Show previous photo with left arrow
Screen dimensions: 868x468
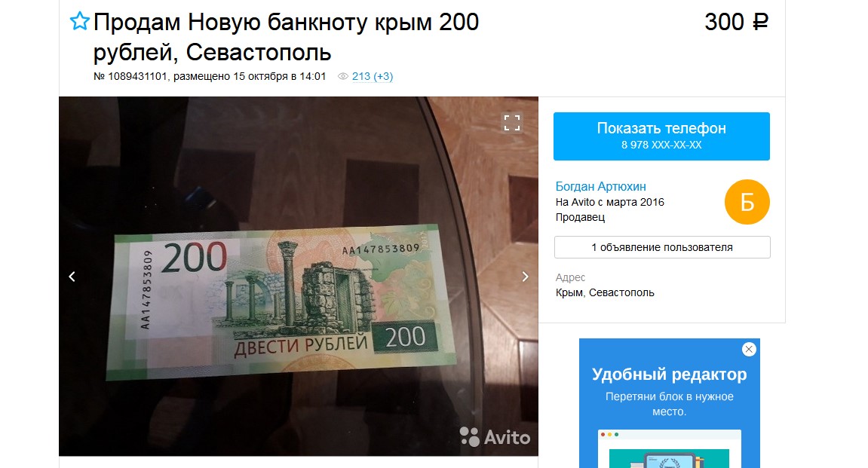(x=72, y=277)
